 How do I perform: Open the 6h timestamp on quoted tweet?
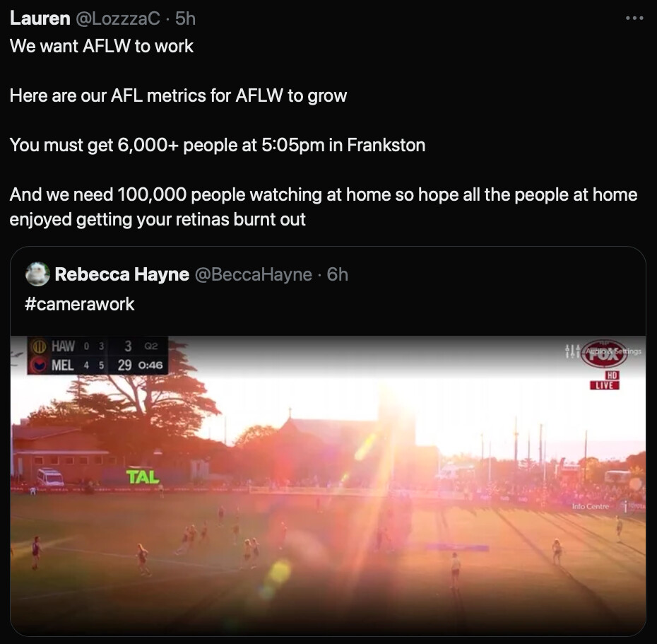pos(337,274)
